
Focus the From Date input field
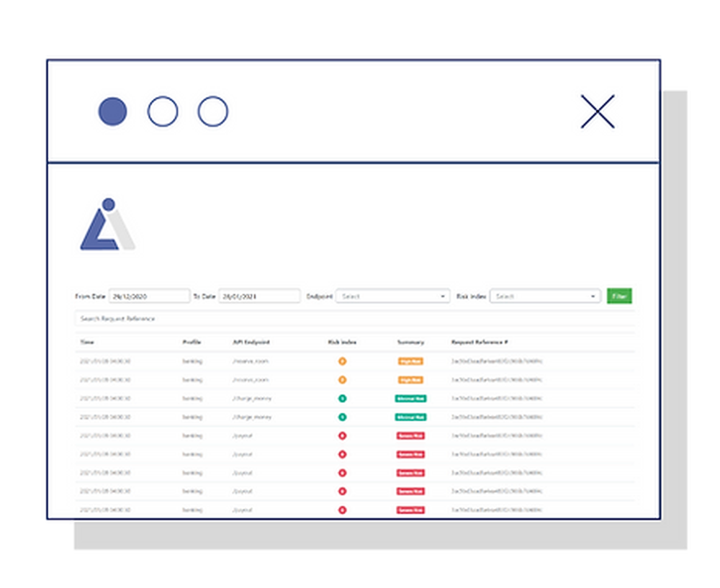click(x=149, y=296)
